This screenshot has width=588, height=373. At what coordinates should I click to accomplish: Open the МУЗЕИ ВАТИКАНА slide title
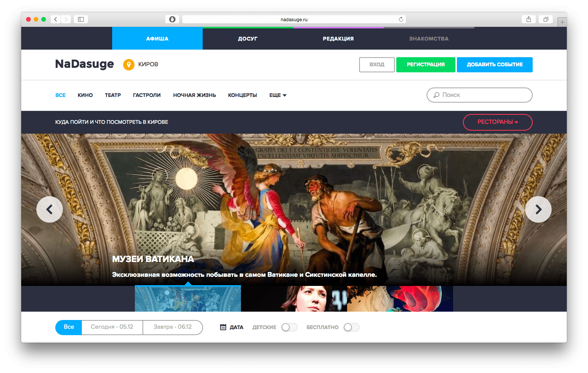pyautogui.click(x=153, y=259)
